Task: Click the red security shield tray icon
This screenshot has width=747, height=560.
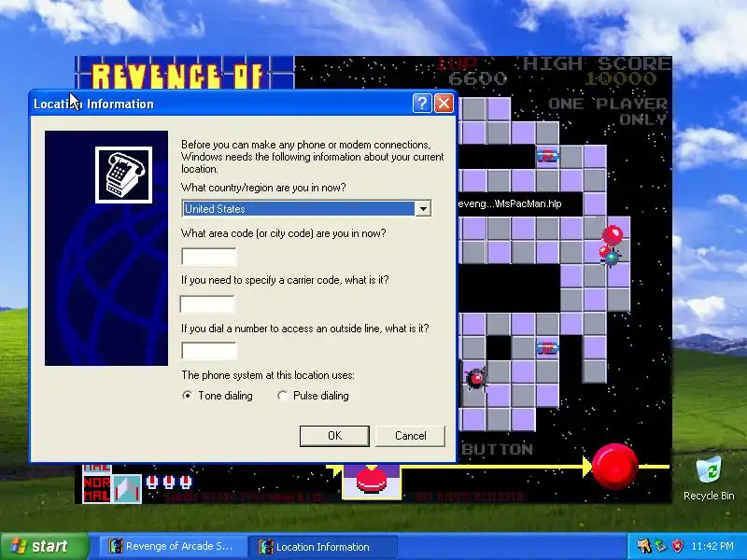Action: tap(678, 546)
